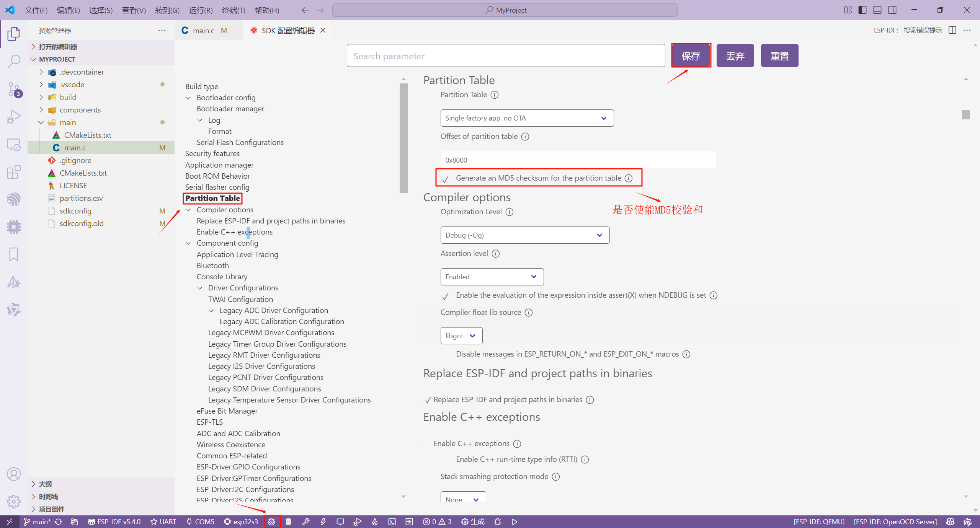The height and width of the screenshot is (528, 980).
Task: Switch to the main.c editor tab
Action: click(x=204, y=31)
